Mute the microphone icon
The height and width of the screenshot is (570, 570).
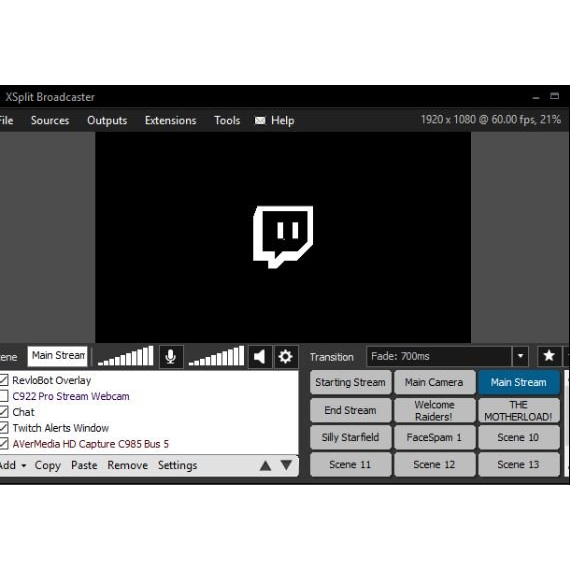(x=171, y=357)
